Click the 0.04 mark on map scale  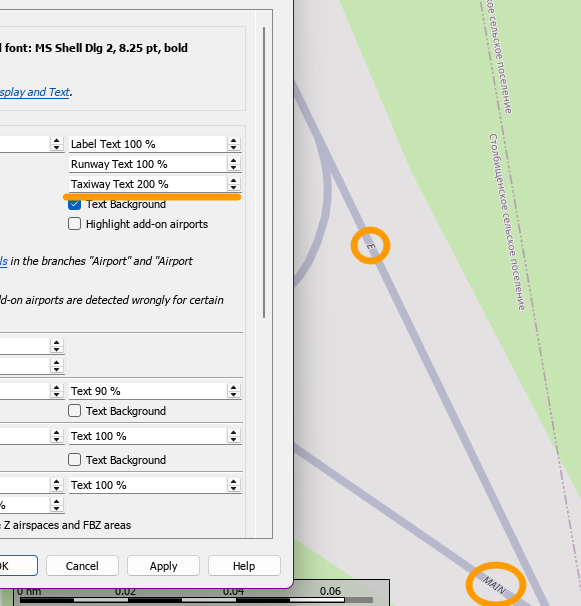(x=233, y=592)
